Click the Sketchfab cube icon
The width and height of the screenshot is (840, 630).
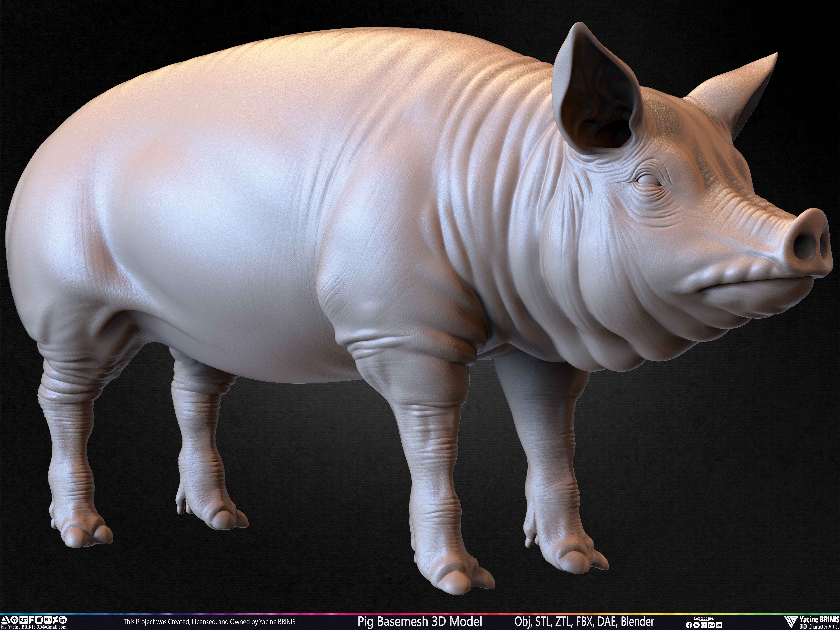click(14, 620)
